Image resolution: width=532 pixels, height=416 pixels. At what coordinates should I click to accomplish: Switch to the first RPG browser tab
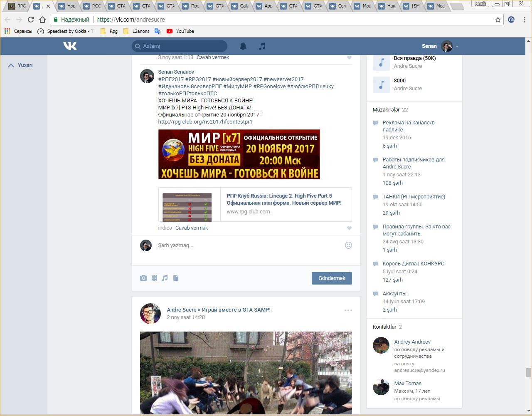click(x=18, y=6)
